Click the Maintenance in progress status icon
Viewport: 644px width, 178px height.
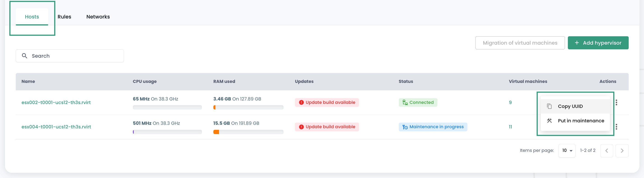[405, 127]
